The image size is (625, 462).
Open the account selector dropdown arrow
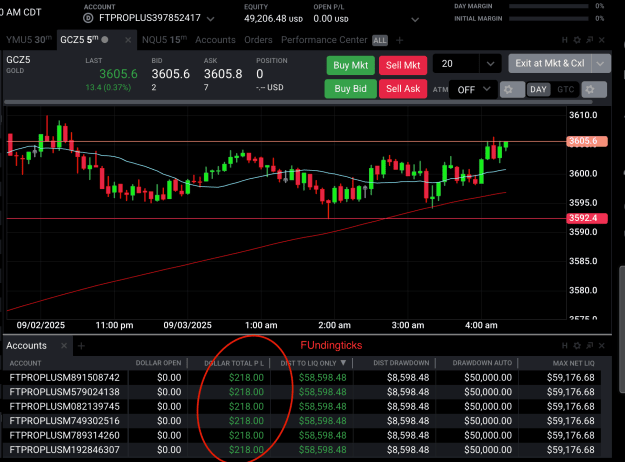(x=211, y=19)
